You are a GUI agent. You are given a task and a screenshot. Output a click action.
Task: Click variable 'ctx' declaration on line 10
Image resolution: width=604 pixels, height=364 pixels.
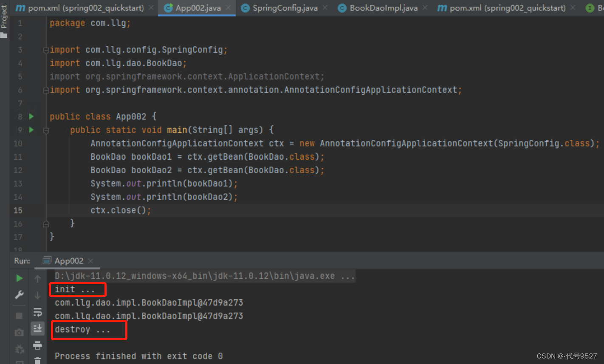click(x=276, y=143)
